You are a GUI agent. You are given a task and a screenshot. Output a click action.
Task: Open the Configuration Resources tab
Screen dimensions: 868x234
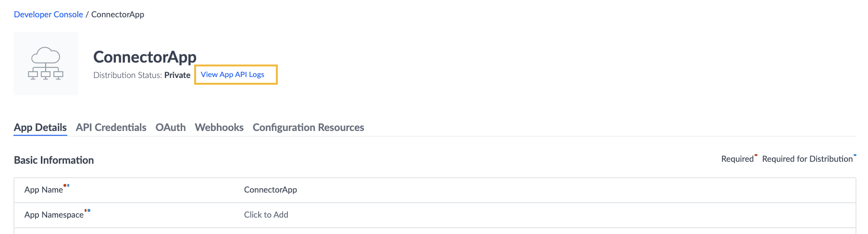309,128
